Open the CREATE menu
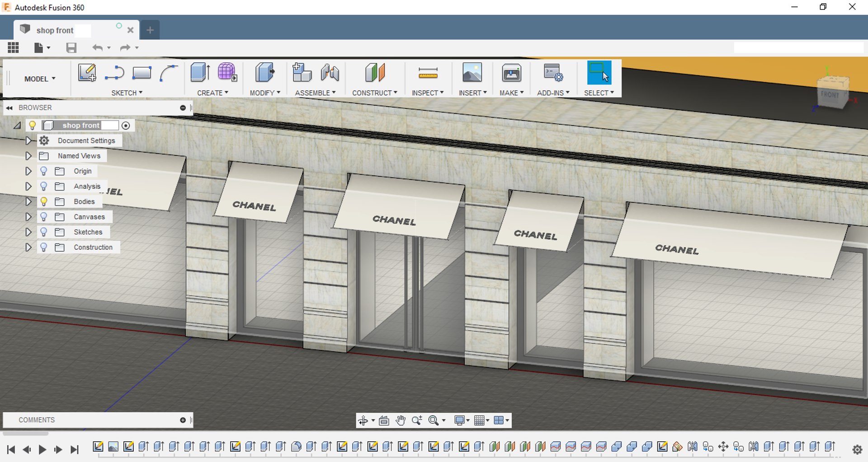The image size is (868, 462). 212,93
